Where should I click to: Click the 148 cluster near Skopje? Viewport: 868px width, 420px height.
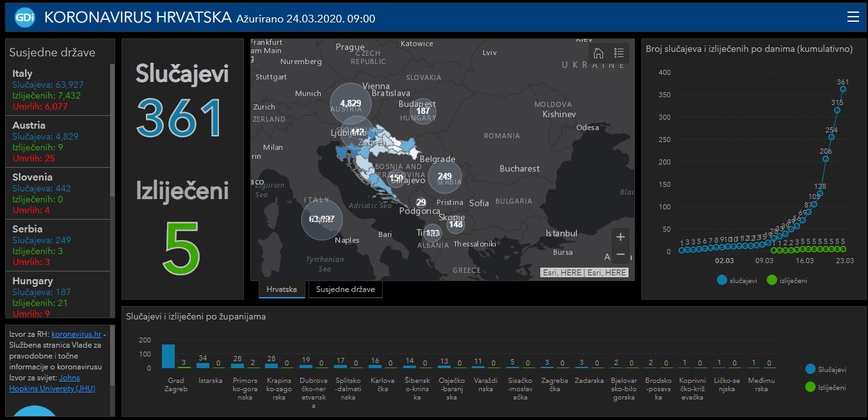click(x=456, y=224)
